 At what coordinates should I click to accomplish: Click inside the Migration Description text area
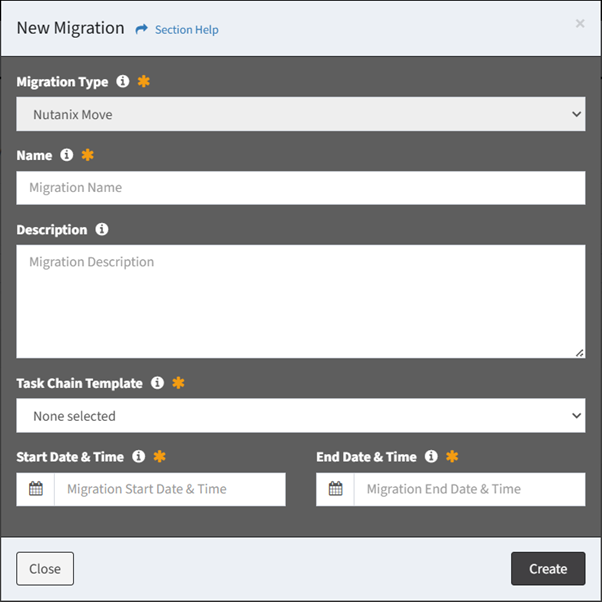coord(301,301)
